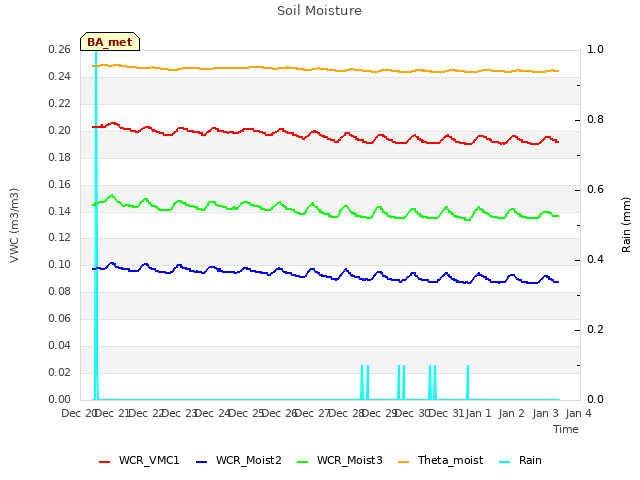Click the red WCR_VMC1 legend swatch
Viewport: 640px width, 480px height.
104,462
